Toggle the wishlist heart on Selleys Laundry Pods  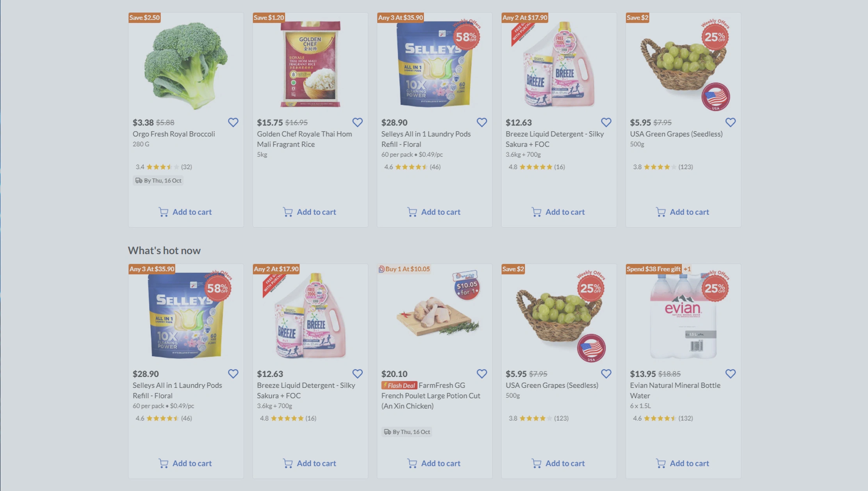(x=482, y=122)
